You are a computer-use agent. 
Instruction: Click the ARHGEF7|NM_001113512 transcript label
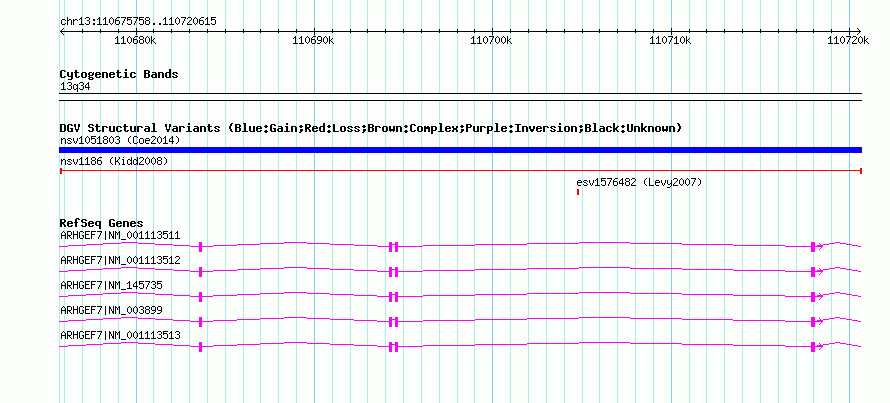[x=120, y=261]
